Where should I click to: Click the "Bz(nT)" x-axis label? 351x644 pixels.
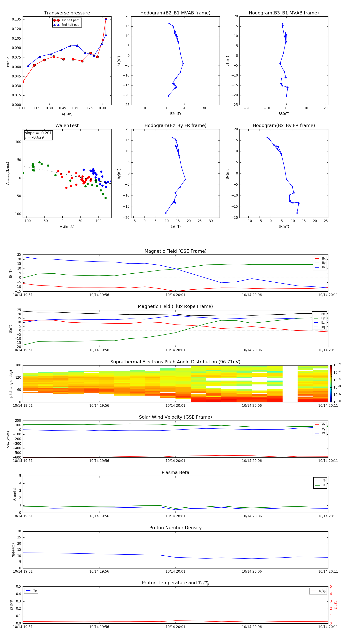pyautogui.click(x=175, y=227)
